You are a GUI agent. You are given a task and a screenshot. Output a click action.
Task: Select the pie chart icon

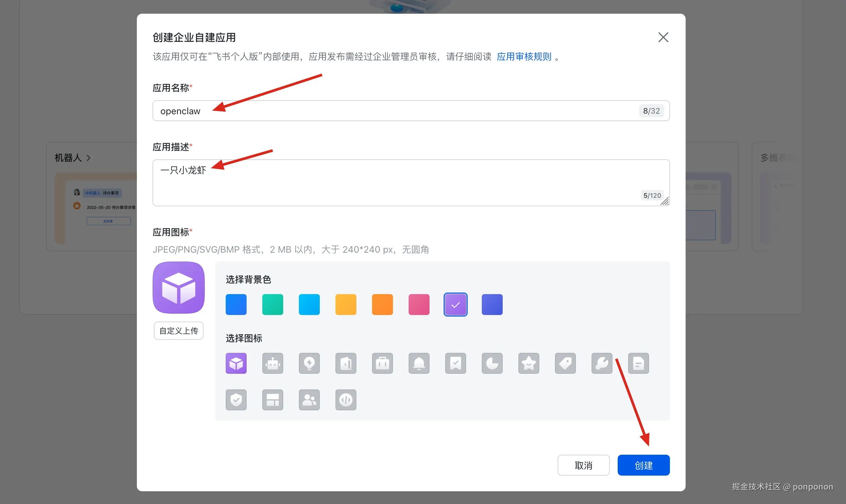(x=492, y=363)
